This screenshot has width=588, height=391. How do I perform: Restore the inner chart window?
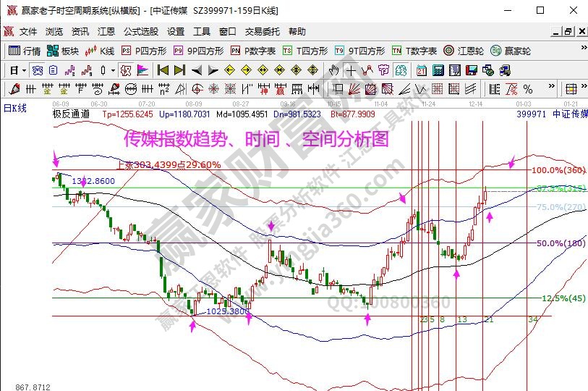coord(568,32)
